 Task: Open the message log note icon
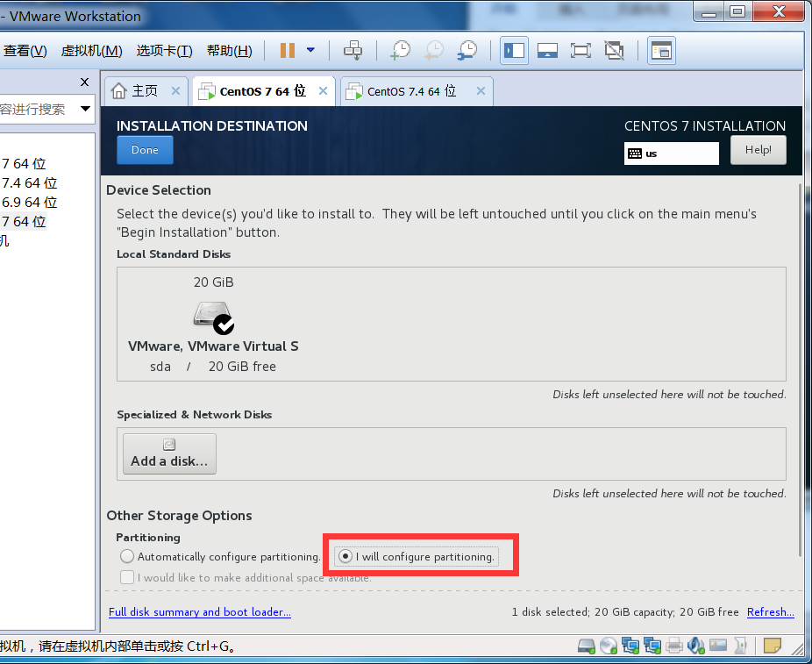tap(773, 646)
